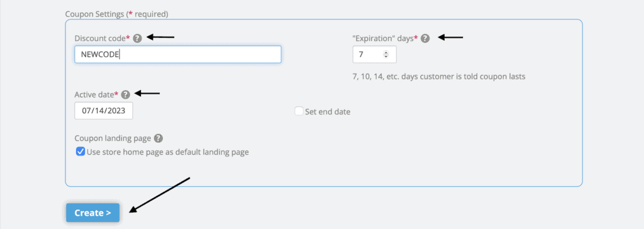
Task: Increase Expiration days with the up arrow
Action: tap(386, 53)
